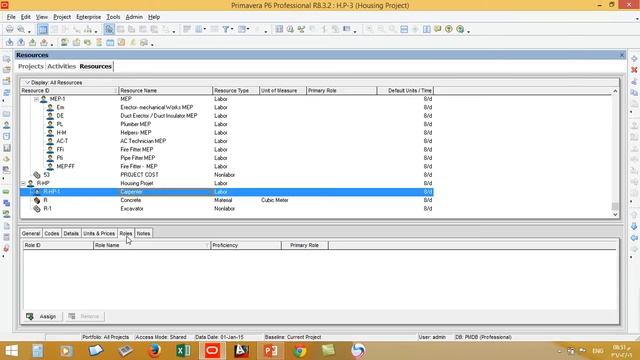This screenshot has width=640, height=360.
Task: Open PowerPoint from the taskbar
Action: coord(271,351)
